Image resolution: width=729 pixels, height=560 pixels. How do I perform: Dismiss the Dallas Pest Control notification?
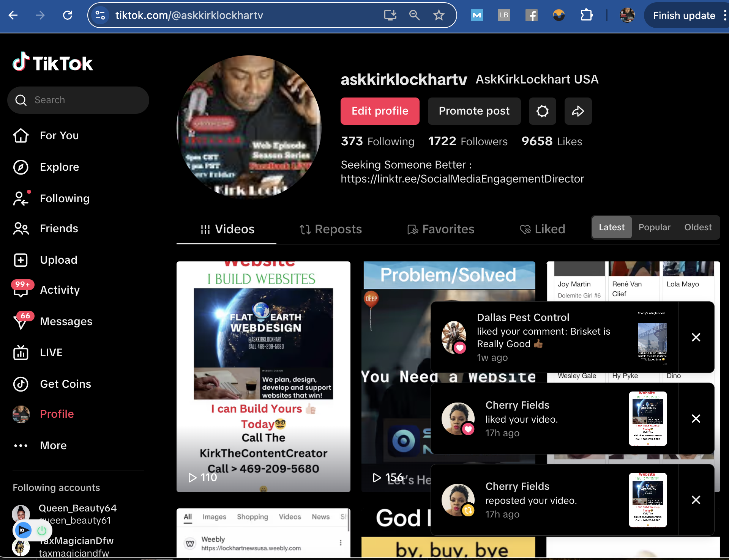(x=696, y=337)
